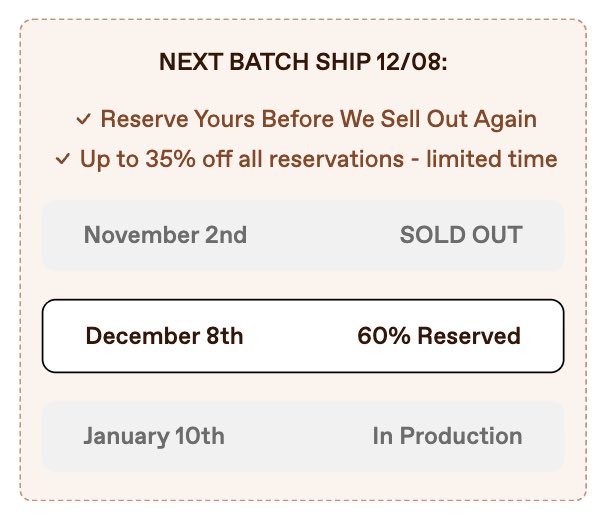Click the 35% discount figure
The image size is (607, 524).
pos(170,159)
